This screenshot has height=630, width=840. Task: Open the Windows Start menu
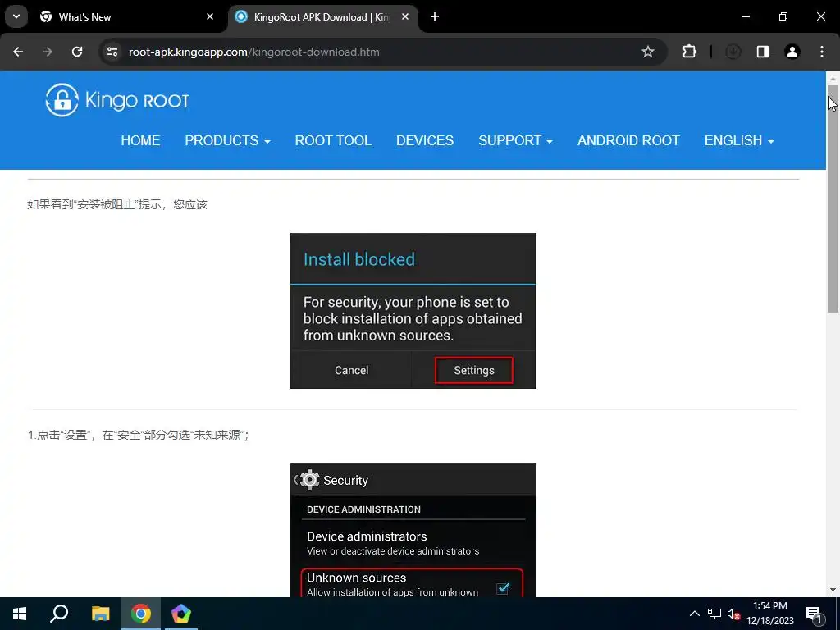20,614
